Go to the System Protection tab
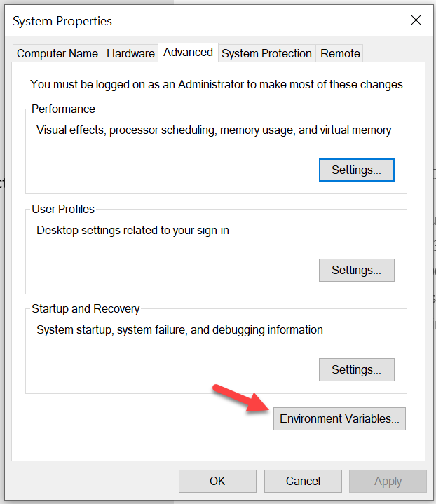This screenshot has width=436, height=504. (266, 53)
